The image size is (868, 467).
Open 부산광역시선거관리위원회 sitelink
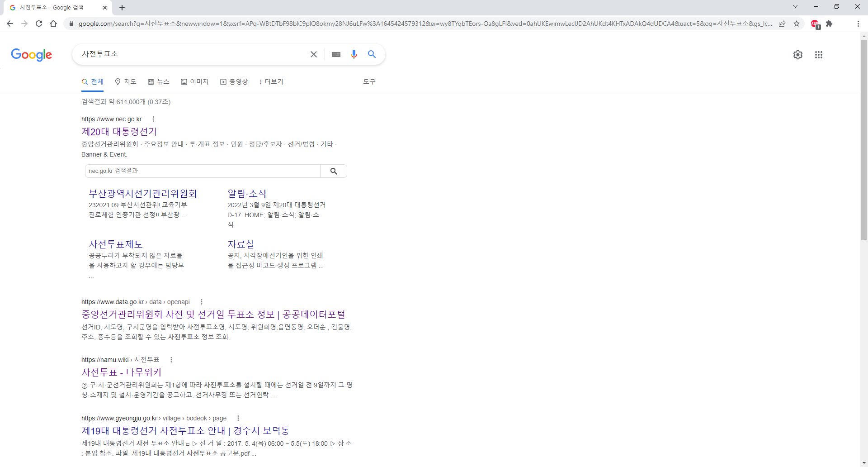[143, 194]
